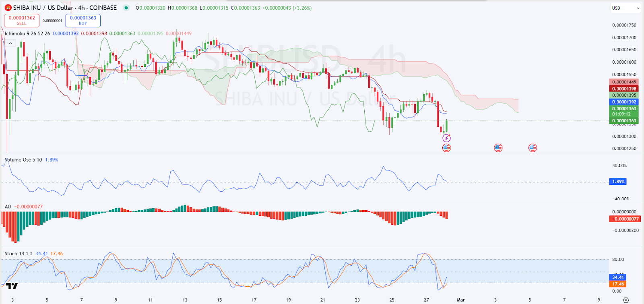Open the purple lightning bolt event icon
644x304 pixels.
coord(446,138)
